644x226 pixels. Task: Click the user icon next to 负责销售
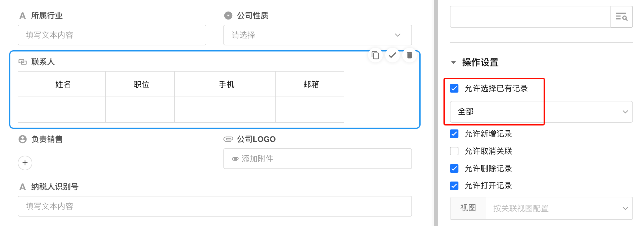(23, 139)
